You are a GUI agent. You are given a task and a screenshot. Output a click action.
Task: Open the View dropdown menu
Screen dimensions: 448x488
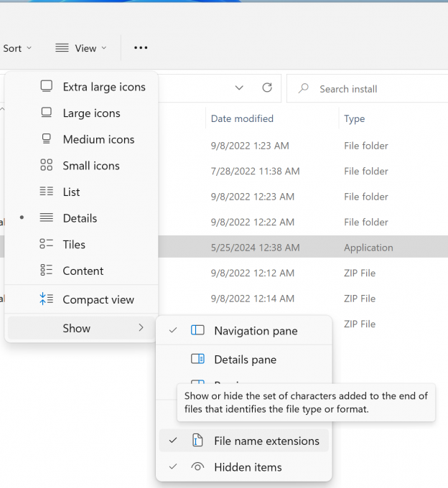pos(81,48)
